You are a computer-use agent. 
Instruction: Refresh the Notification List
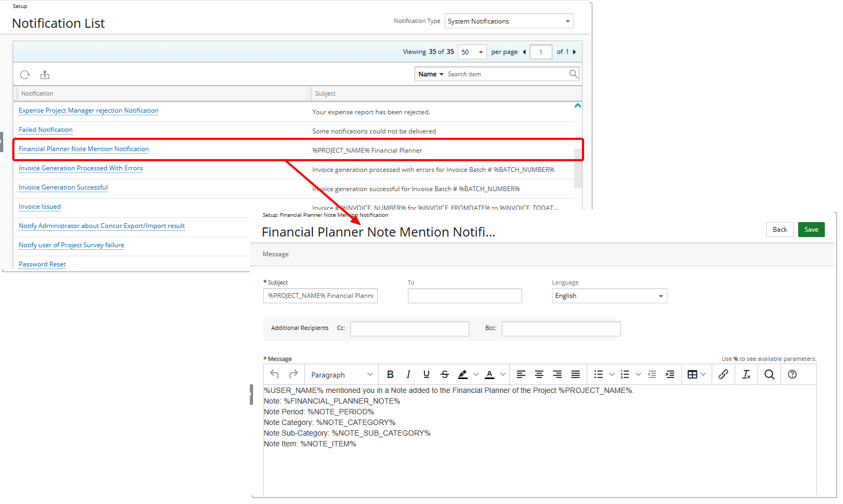[x=25, y=75]
